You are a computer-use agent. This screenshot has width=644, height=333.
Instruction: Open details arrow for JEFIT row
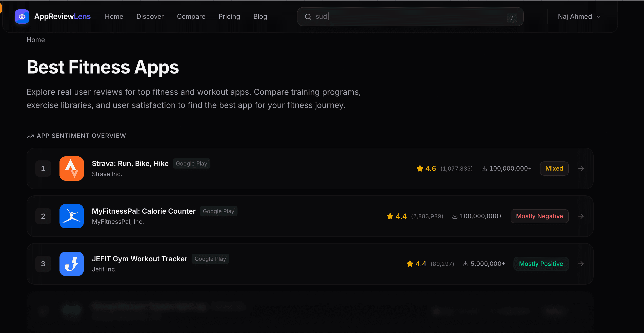click(x=581, y=264)
